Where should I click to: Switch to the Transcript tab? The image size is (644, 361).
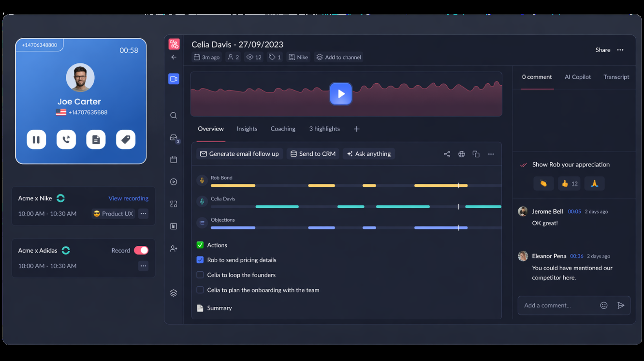(x=616, y=77)
